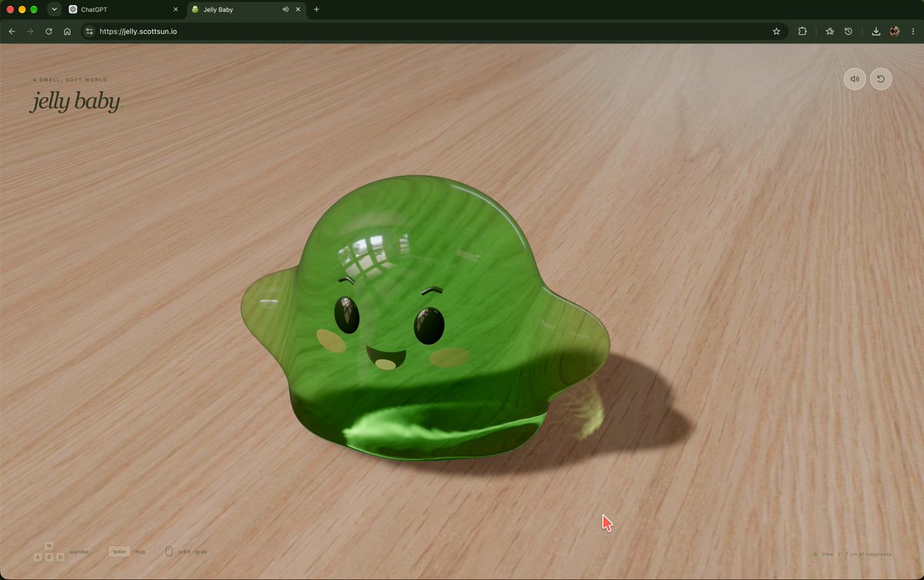This screenshot has height=580, width=924.
Task: Open the browser extensions menu
Action: click(x=802, y=32)
